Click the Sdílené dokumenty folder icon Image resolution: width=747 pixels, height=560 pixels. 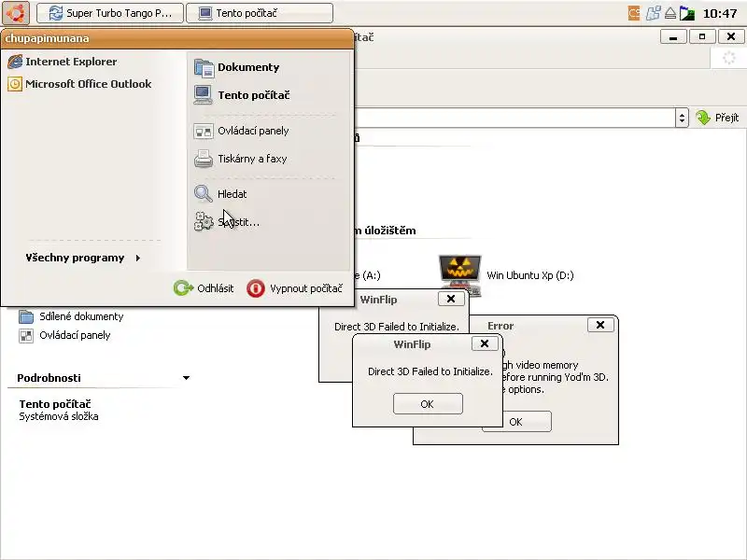[x=26, y=316]
